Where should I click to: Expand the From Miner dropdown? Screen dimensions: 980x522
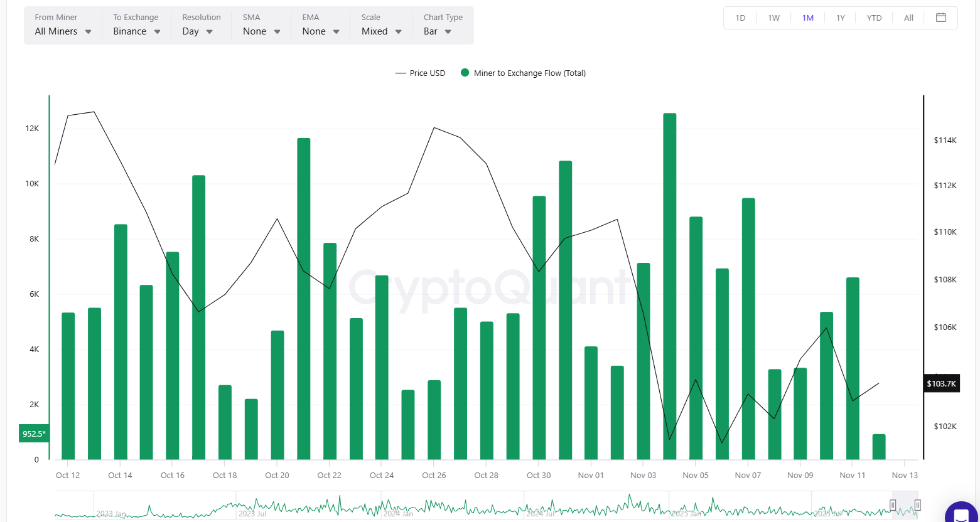[63, 31]
